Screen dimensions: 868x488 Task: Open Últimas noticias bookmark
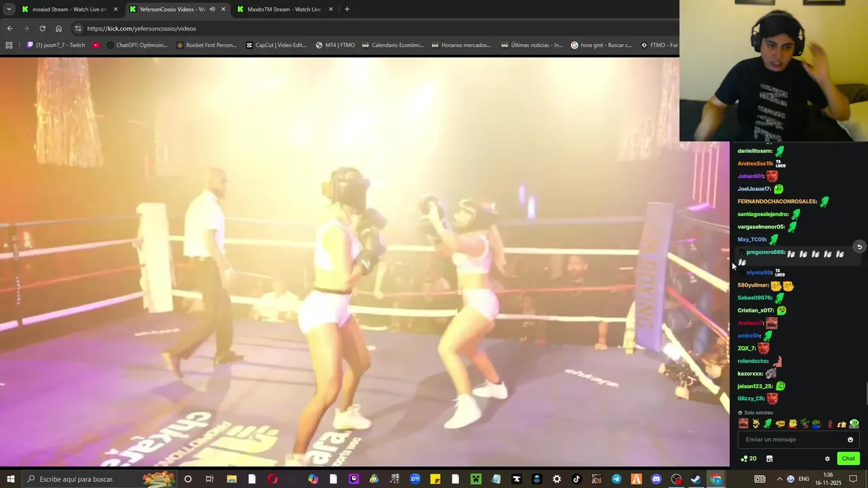coord(532,45)
